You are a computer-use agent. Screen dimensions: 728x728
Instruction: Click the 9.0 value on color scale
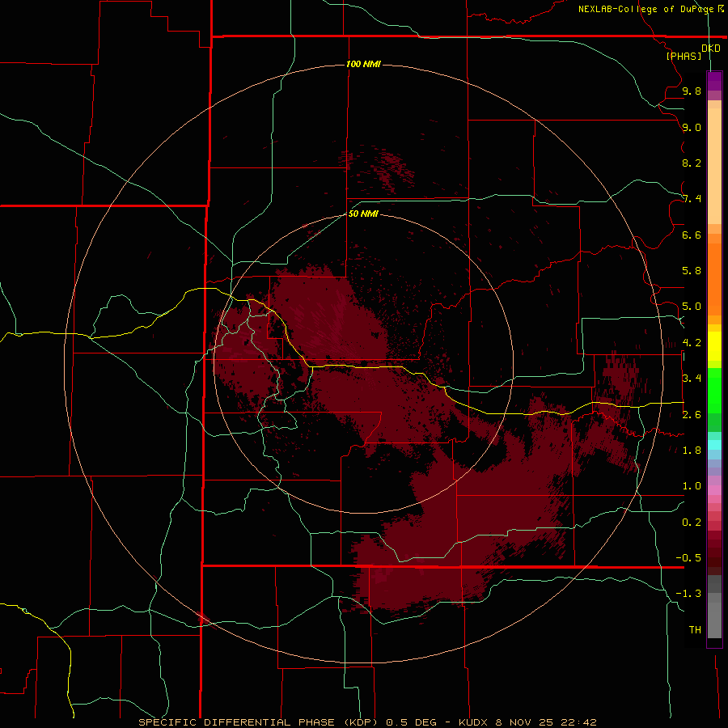tap(692, 127)
